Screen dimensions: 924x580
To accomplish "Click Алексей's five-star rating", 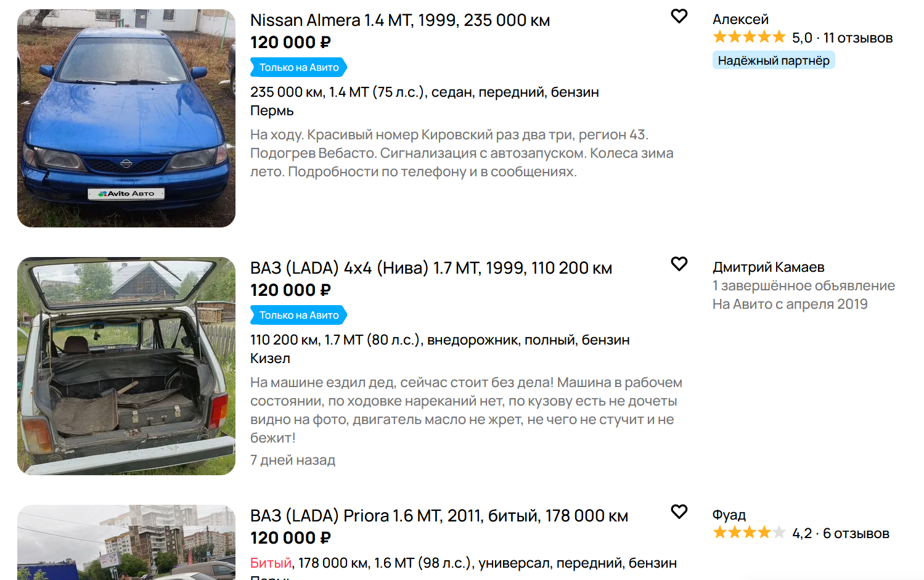I will (749, 37).
